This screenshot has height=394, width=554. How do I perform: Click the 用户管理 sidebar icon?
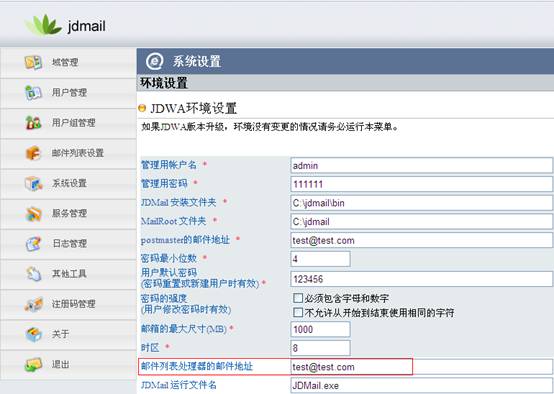click(x=33, y=93)
